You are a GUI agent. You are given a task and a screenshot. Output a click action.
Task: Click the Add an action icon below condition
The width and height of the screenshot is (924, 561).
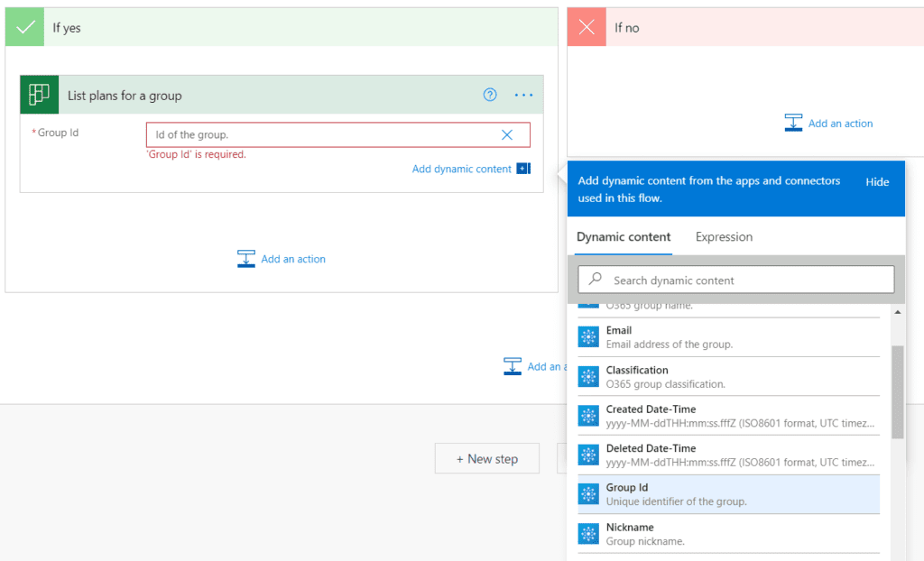[x=513, y=366]
